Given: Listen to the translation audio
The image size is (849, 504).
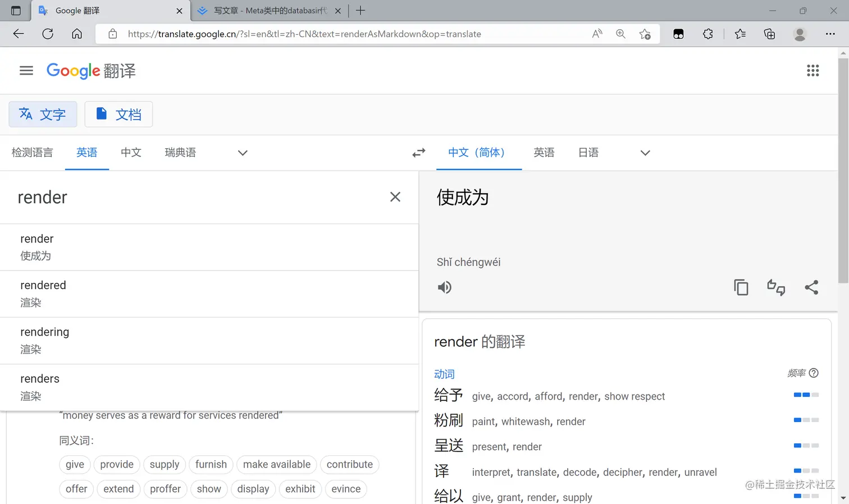Looking at the screenshot, I should click(445, 287).
